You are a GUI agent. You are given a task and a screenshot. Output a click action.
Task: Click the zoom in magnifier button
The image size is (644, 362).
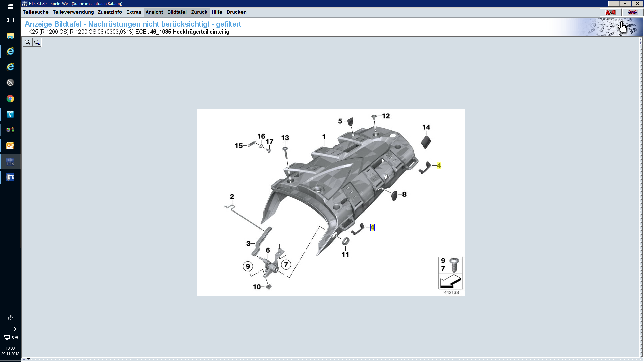click(28, 42)
